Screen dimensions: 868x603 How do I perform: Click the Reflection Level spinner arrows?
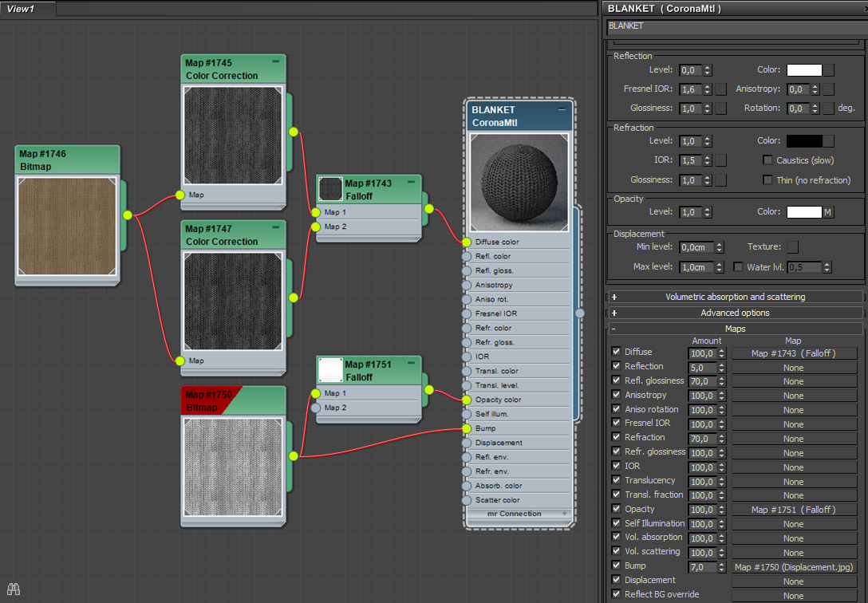click(x=708, y=70)
